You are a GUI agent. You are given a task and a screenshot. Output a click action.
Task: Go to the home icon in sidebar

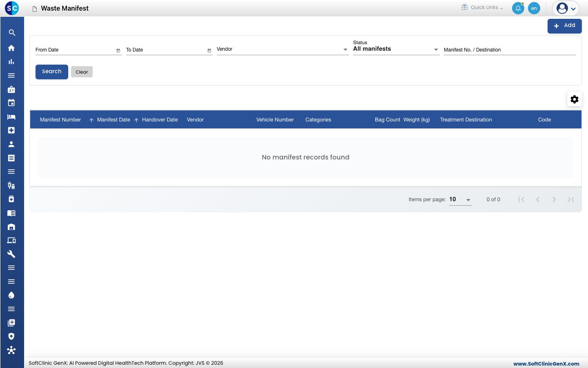coord(11,48)
